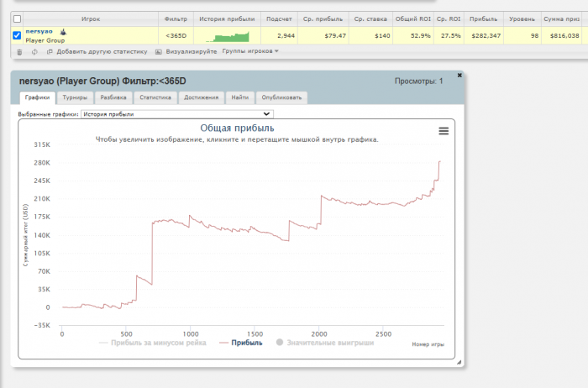Click 'Добавить другую статистику' link
Viewport: 588px width, 388px height.
(98, 51)
